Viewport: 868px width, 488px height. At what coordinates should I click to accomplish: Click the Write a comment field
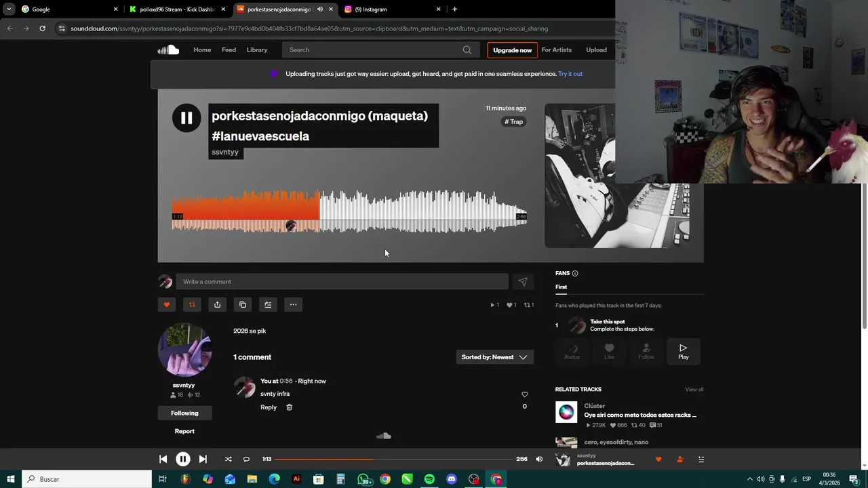coord(342,282)
